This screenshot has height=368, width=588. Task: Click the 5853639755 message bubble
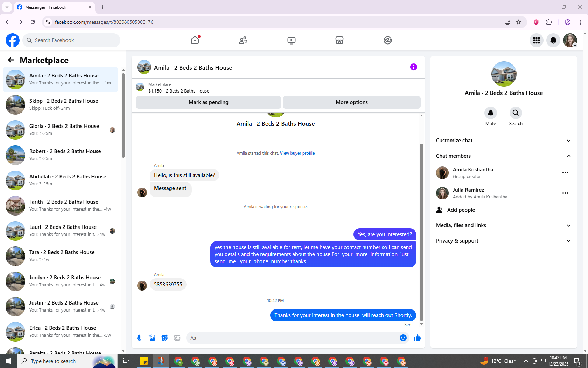[x=168, y=285]
